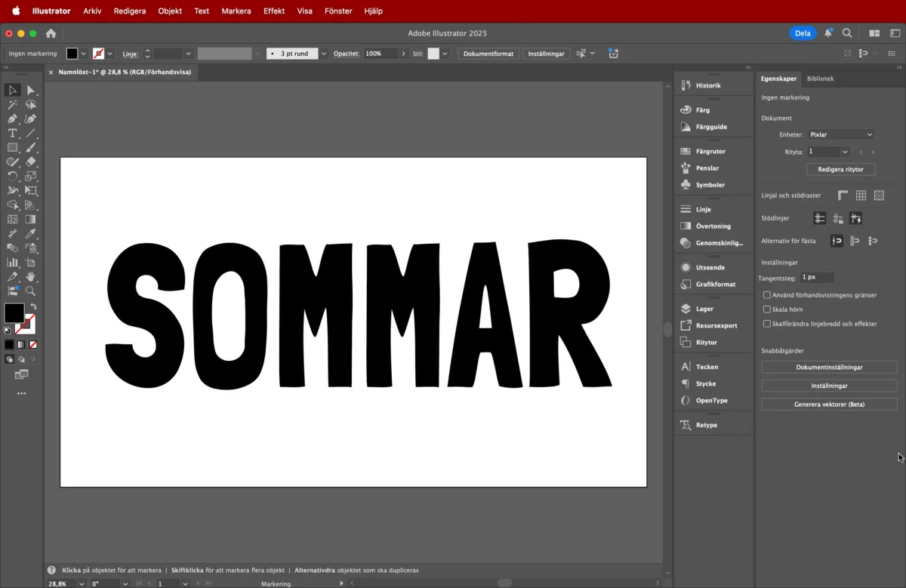The height and width of the screenshot is (588, 906).
Task: Open the Effekt menu
Action: coord(274,11)
